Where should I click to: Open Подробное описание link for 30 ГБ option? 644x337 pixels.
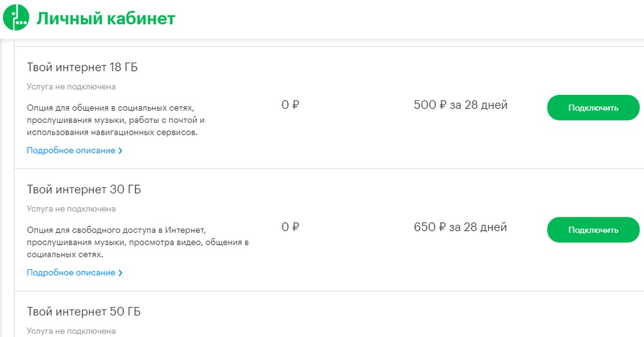point(71,273)
